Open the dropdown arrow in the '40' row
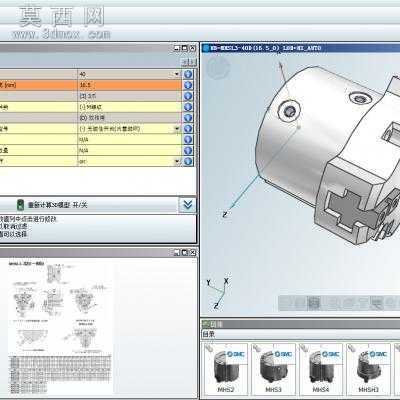 click(177, 74)
